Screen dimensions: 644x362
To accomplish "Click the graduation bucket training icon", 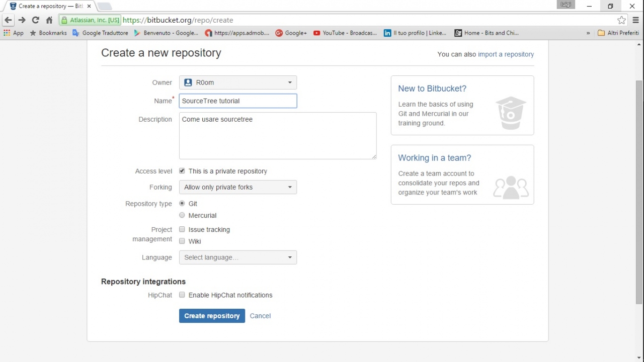I will 511,113.
